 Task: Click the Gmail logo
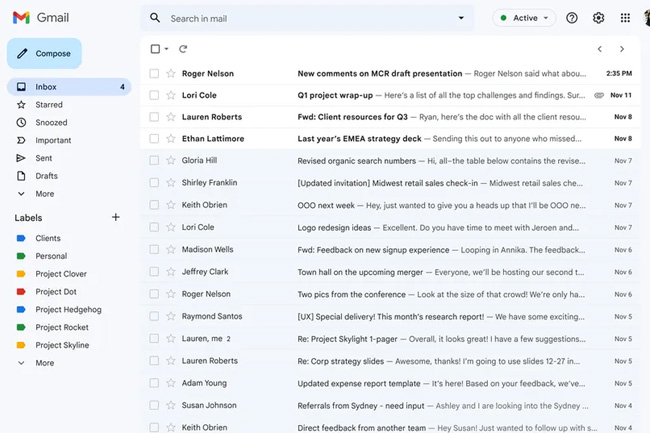pos(41,18)
